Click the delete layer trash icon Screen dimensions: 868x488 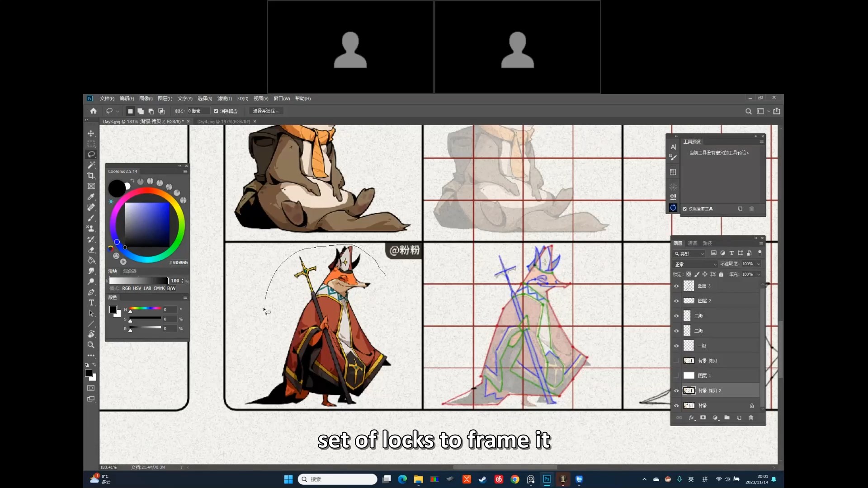[x=751, y=418]
